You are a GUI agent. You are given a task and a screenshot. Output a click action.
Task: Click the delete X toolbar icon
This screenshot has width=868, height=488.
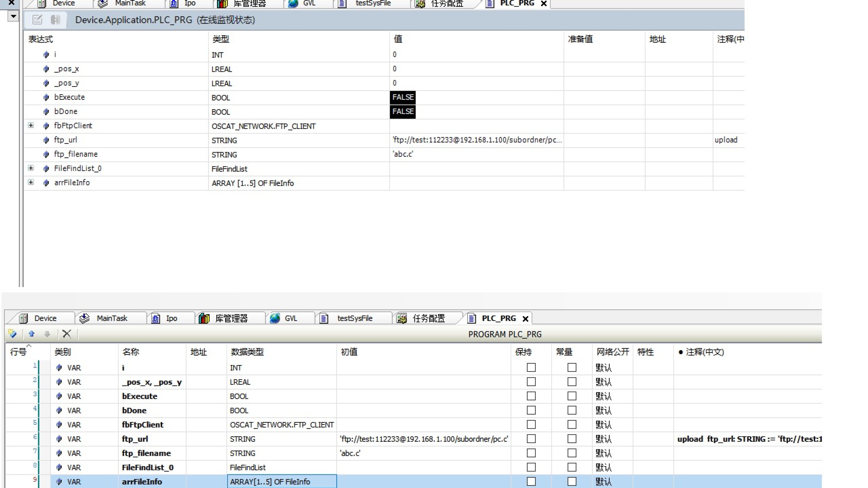67,334
